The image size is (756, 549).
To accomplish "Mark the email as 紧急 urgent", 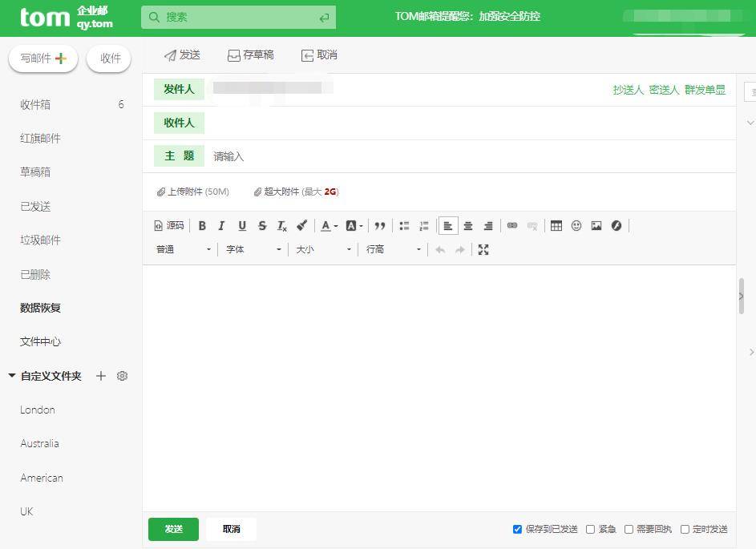I will pyautogui.click(x=590, y=529).
